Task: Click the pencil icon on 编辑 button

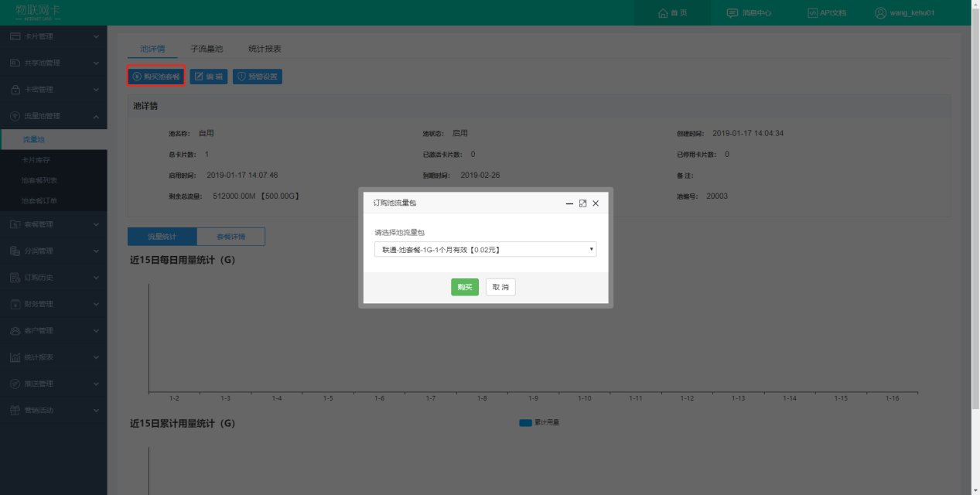Action: tap(199, 77)
